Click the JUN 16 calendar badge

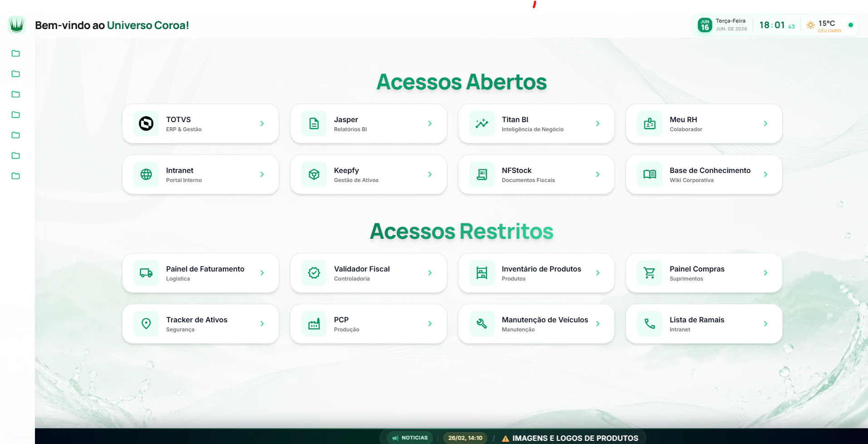[x=705, y=25]
